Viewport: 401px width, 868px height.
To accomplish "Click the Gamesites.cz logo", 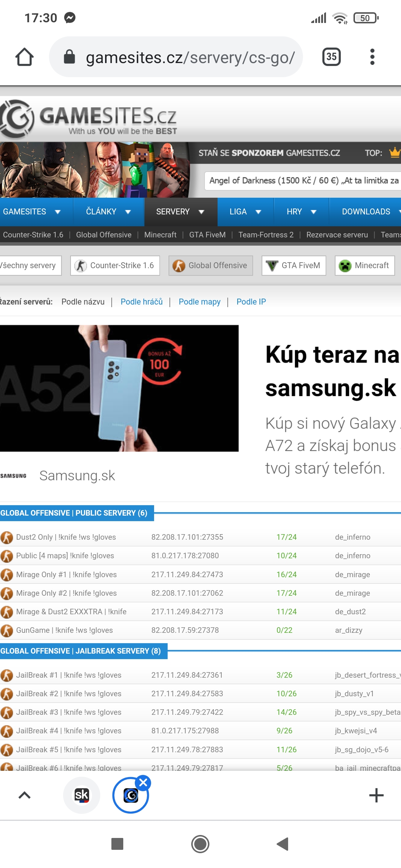I will tap(89, 119).
